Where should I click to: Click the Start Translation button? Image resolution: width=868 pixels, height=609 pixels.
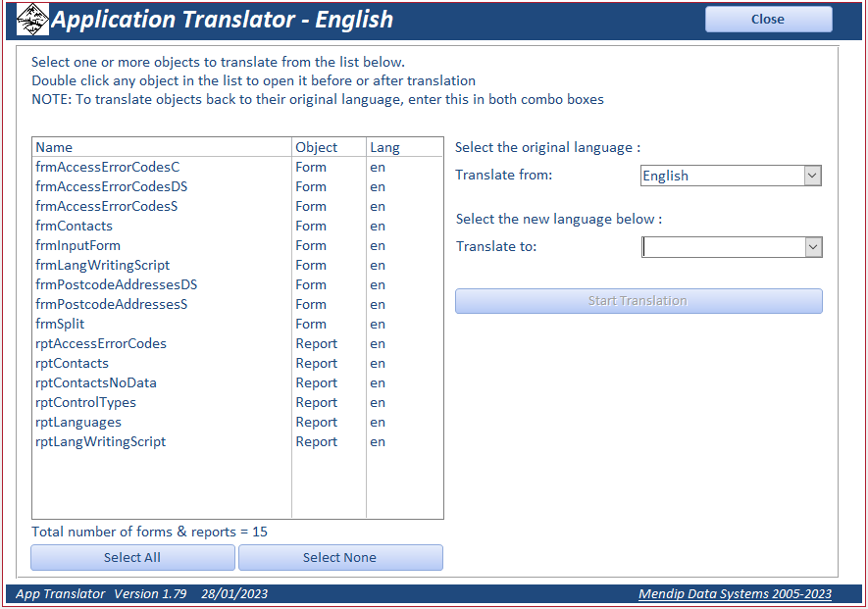point(638,301)
